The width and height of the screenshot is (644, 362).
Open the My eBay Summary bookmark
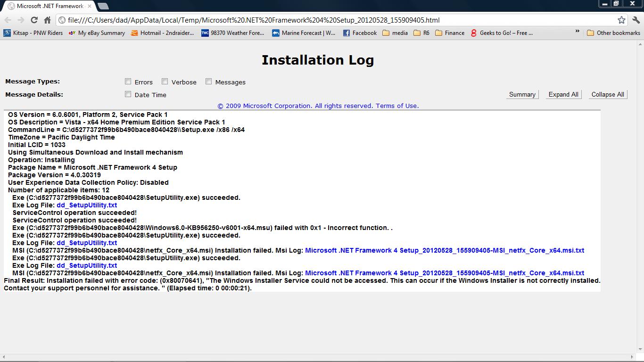tap(97, 33)
